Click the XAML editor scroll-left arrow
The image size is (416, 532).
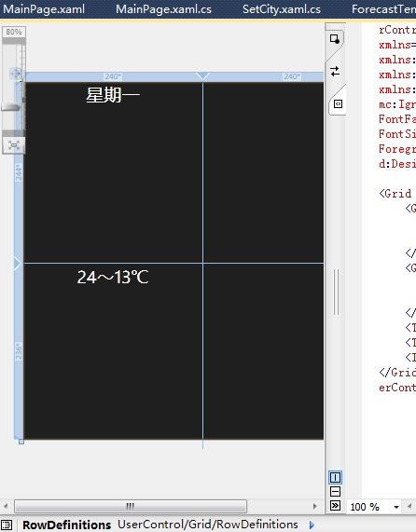point(409,506)
